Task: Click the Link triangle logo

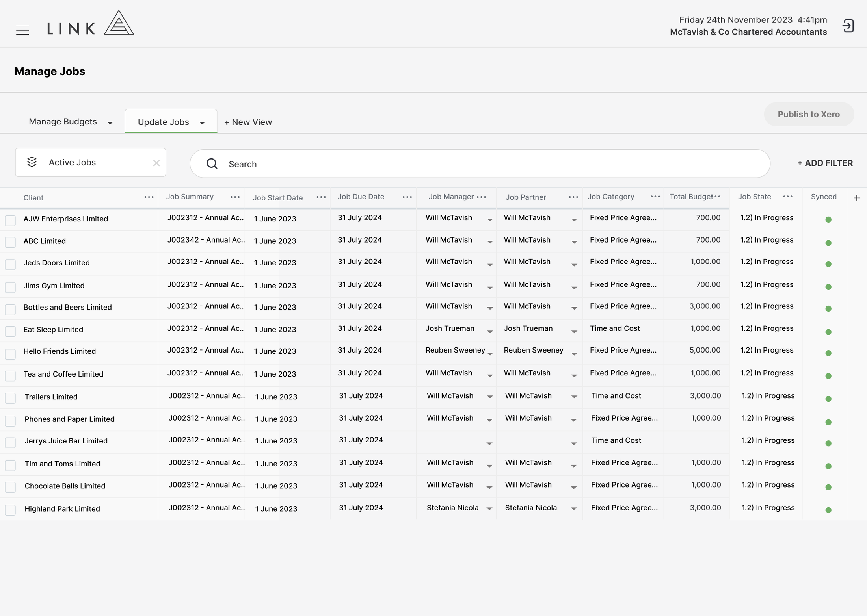Action: tap(119, 22)
